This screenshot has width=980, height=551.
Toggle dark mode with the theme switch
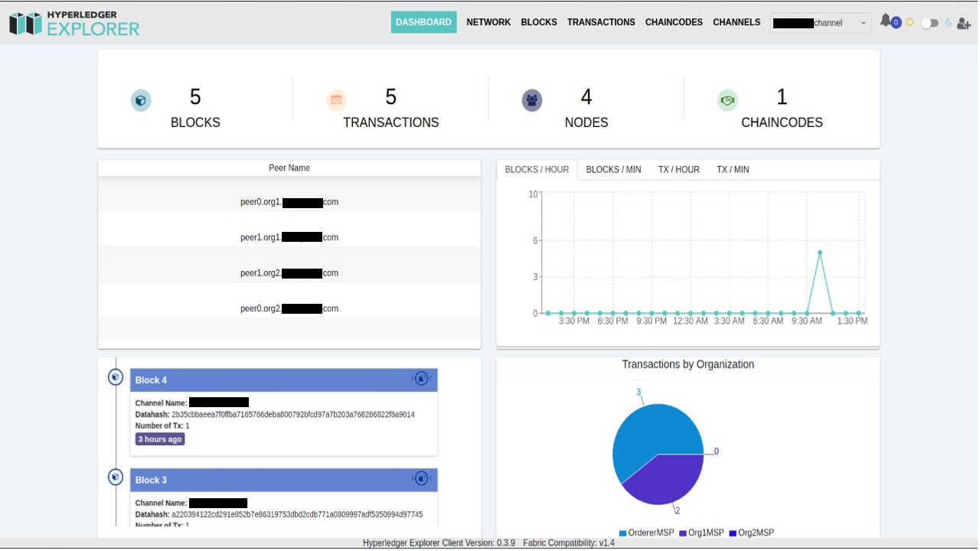click(931, 24)
